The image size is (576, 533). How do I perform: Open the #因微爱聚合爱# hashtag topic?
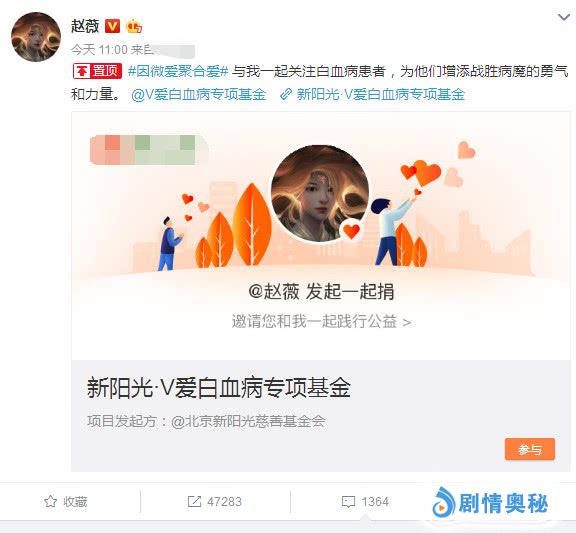coord(178,71)
